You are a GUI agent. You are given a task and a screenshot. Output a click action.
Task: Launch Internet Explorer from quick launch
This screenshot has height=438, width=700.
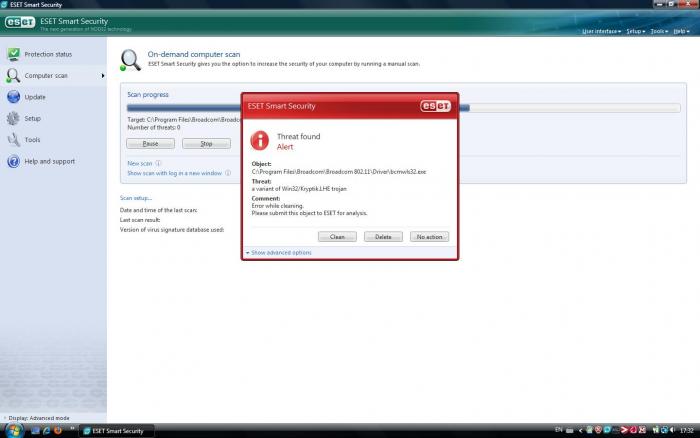coord(46,431)
